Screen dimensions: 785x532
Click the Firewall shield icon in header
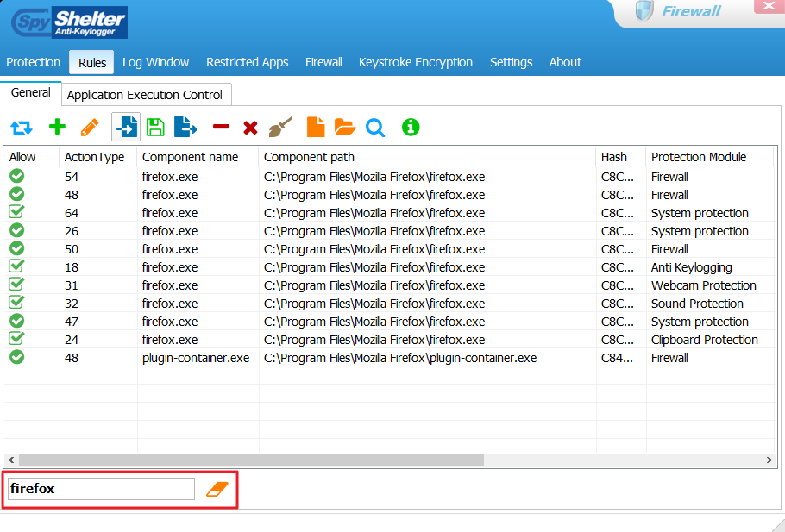(644, 11)
